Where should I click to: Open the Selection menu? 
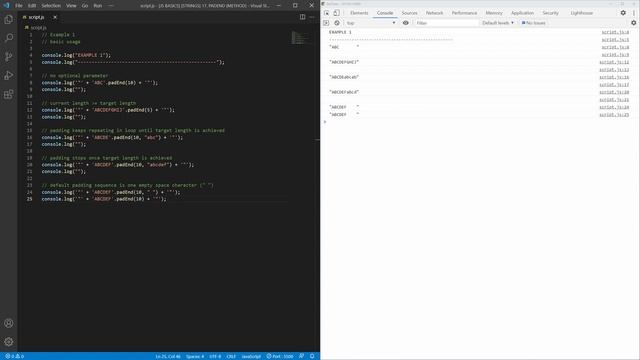(x=51, y=6)
